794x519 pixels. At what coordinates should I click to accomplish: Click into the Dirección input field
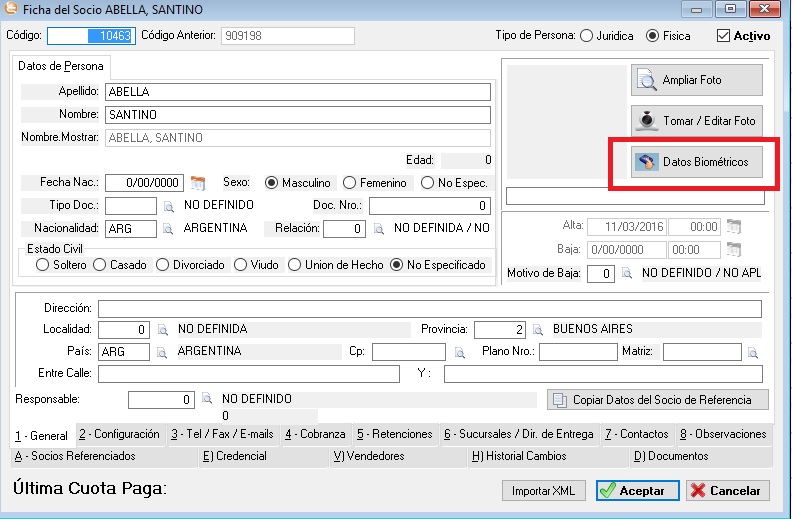click(429, 308)
